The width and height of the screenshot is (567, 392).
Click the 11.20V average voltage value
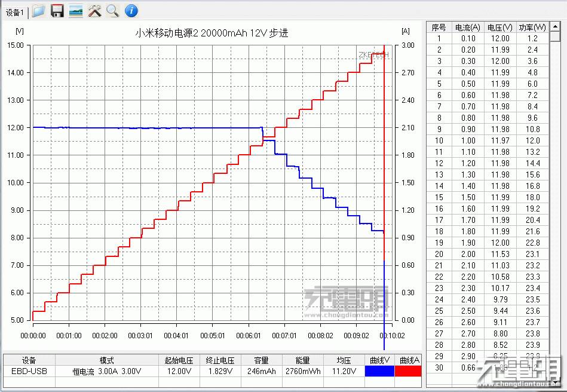click(344, 372)
